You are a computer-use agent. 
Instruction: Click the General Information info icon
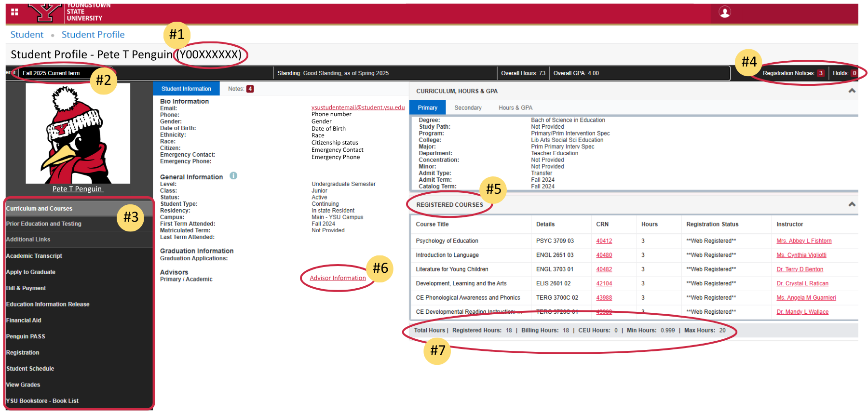pyautogui.click(x=233, y=176)
